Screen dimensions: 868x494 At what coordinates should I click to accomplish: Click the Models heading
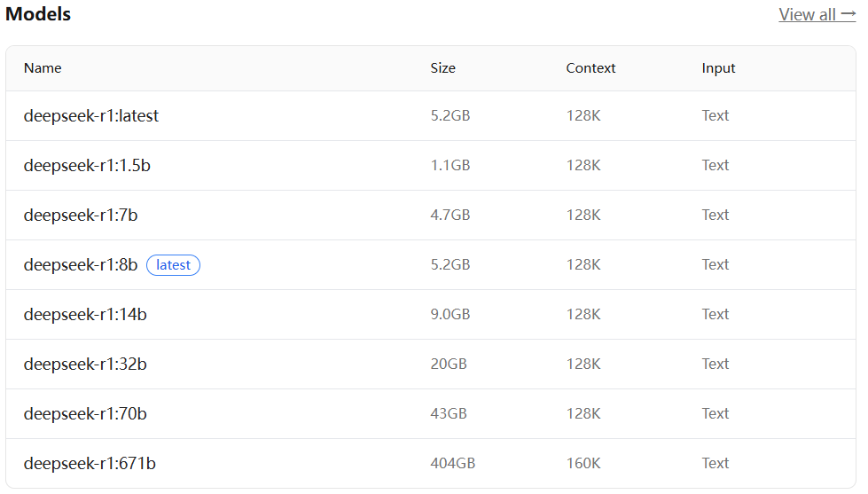click(x=38, y=14)
